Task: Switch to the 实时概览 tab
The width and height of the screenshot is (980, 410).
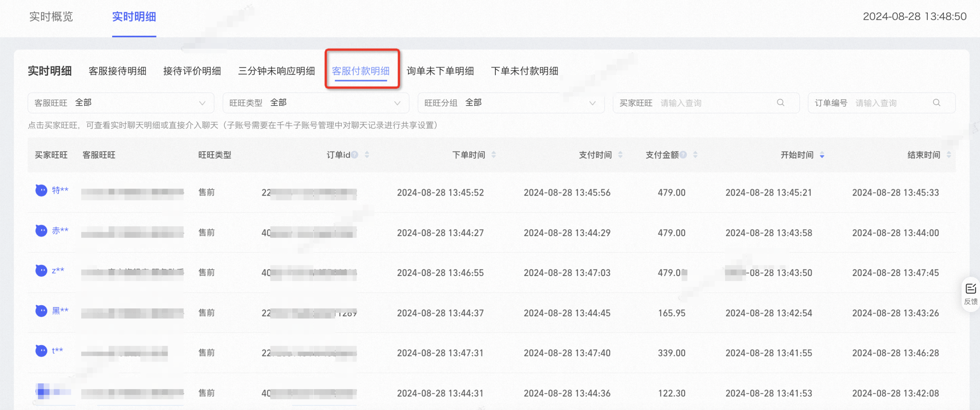Action: pyautogui.click(x=51, y=17)
